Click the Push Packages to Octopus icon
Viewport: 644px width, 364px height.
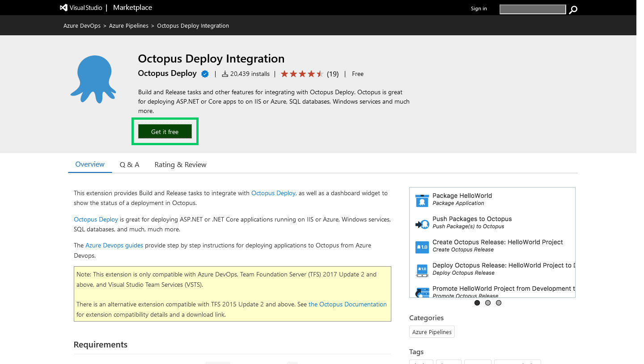(x=422, y=224)
